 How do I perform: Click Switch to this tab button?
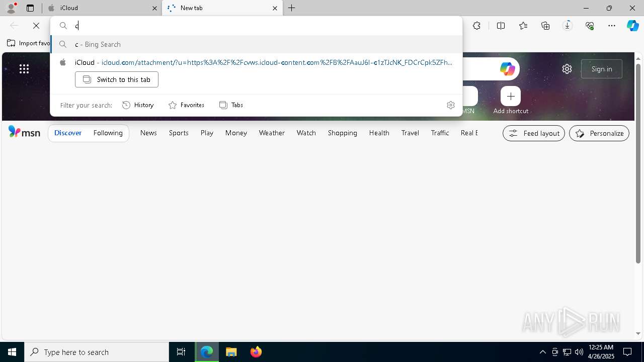point(117,79)
